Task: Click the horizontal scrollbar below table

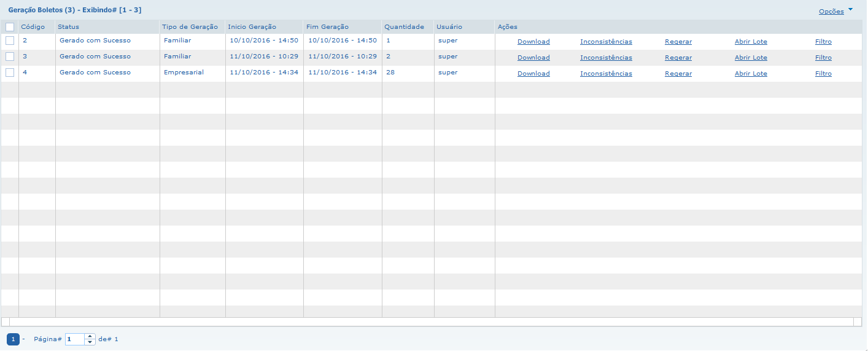Action: 432,321
